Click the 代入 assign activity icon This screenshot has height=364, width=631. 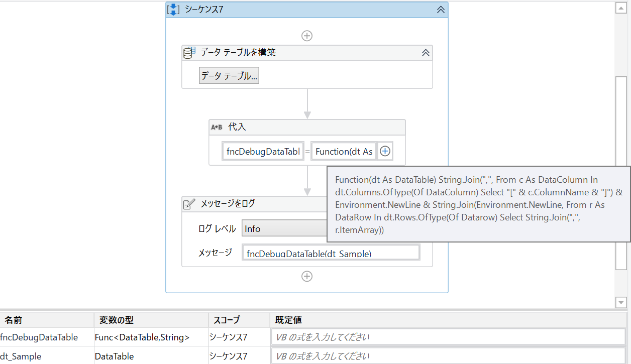(x=217, y=127)
